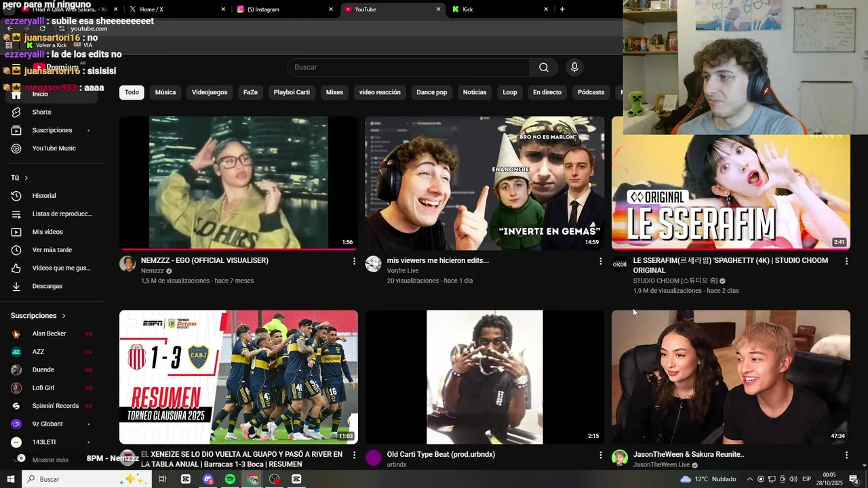Select the FaZe filter chip

[251, 92]
